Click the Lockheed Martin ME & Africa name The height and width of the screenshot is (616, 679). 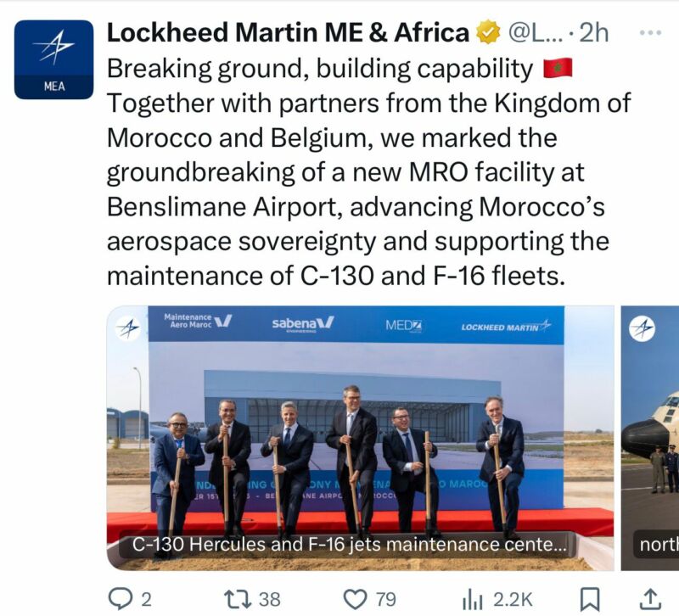point(287,33)
